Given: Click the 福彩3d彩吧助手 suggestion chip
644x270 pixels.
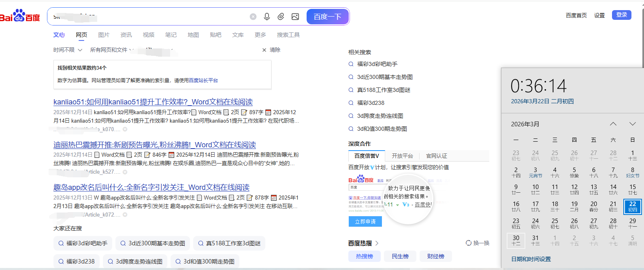Looking at the screenshot, I should click(x=83, y=243).
